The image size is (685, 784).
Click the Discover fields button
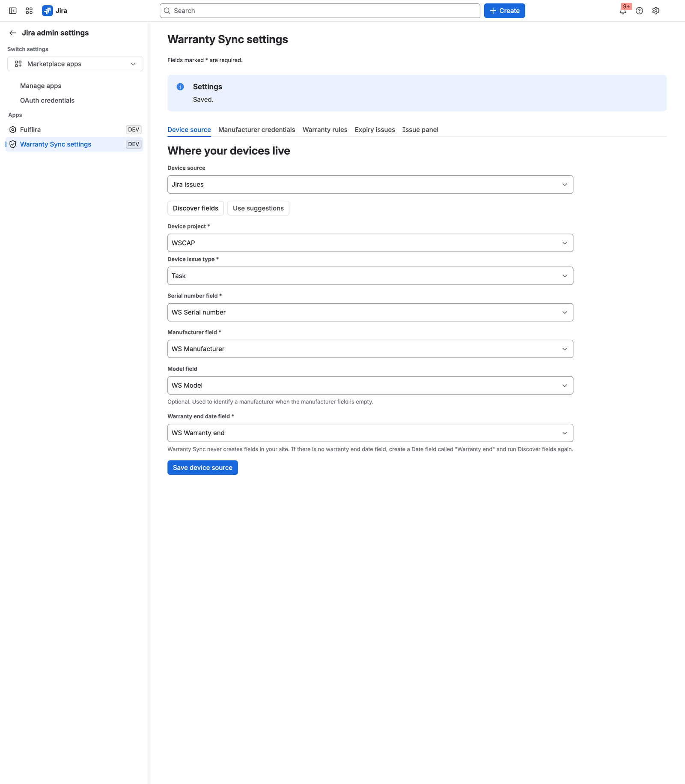point(196,208)
